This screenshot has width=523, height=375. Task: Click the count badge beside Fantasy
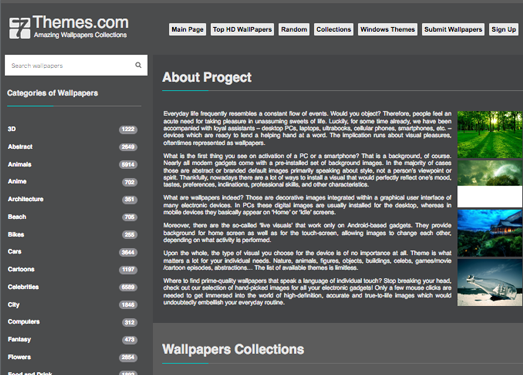point(129,340)
